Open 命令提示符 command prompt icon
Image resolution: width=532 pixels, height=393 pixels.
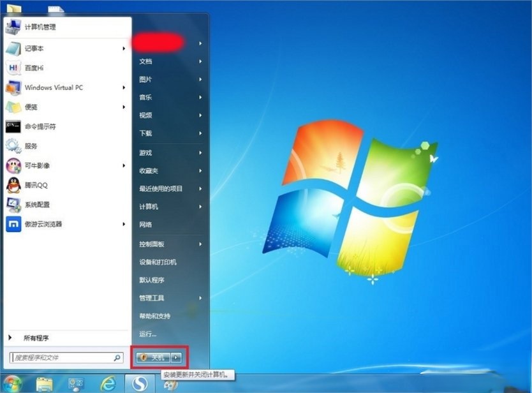[13, 126]
